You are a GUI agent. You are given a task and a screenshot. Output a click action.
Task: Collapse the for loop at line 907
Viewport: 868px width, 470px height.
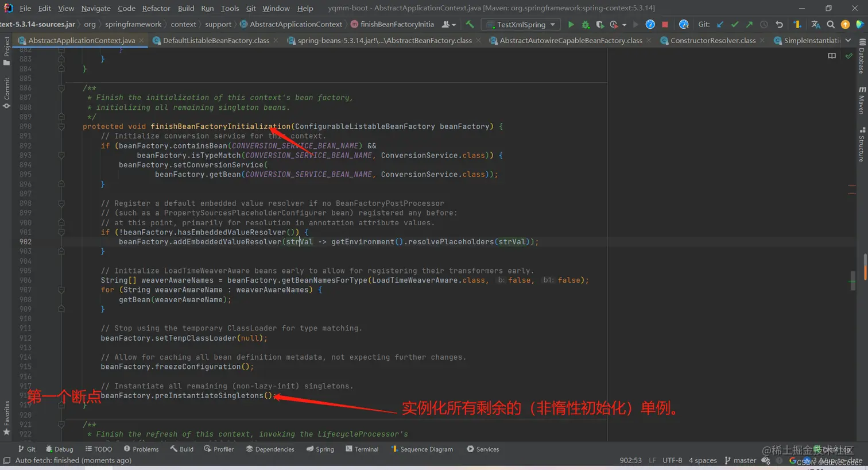61,290
